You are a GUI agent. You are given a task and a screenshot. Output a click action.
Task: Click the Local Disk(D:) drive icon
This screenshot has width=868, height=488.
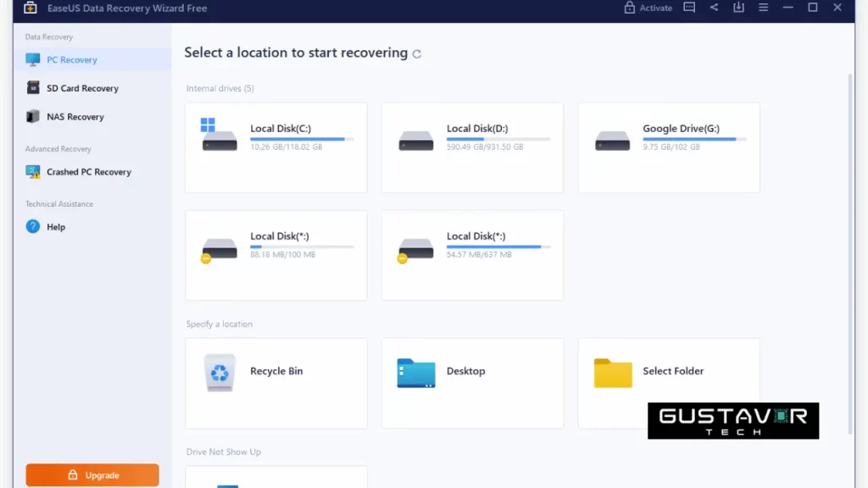tap(415, 140)
